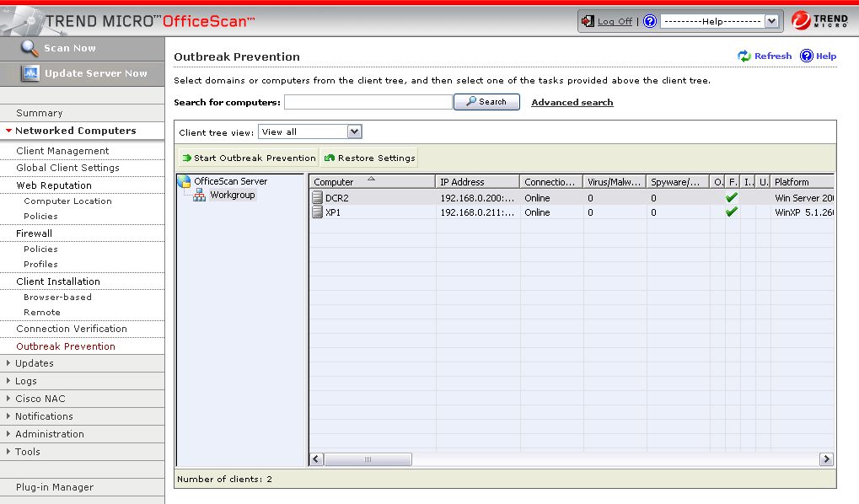Click the Restore Settings icon
Screen dimensions: 859x504
[330, 158]
